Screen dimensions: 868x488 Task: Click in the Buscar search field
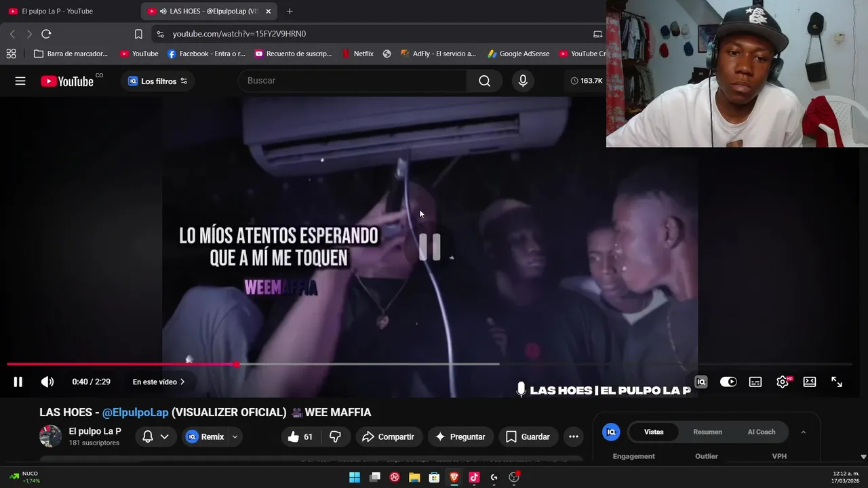point(353,81)
